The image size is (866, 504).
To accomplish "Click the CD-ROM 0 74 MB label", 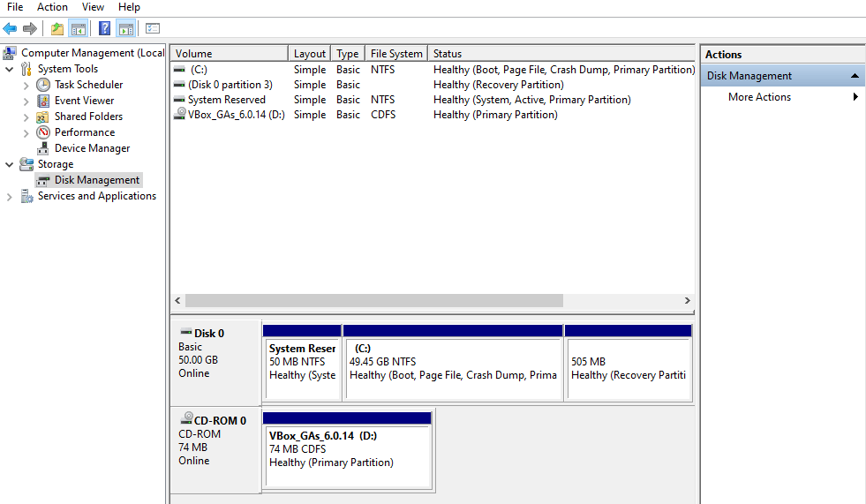I will [x=215, y=450].
